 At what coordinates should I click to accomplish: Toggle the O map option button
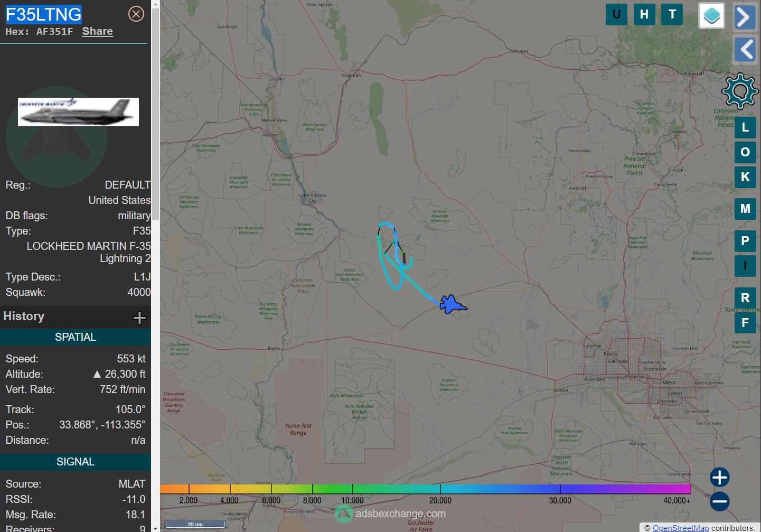click(x=745, y=152)
